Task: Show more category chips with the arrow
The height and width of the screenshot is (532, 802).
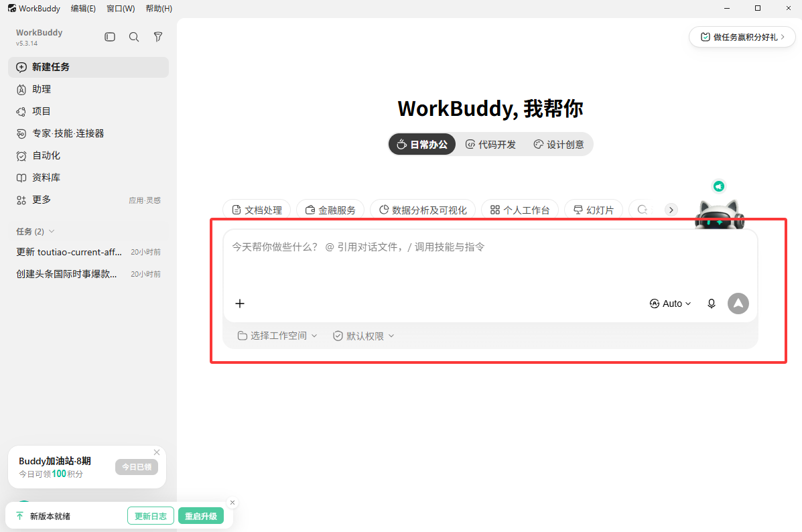Action: pos(671,210)
